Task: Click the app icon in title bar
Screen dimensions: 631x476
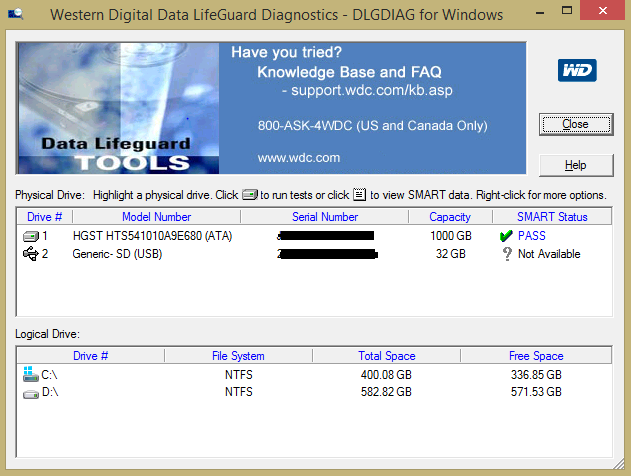Action: coord(15,14)
